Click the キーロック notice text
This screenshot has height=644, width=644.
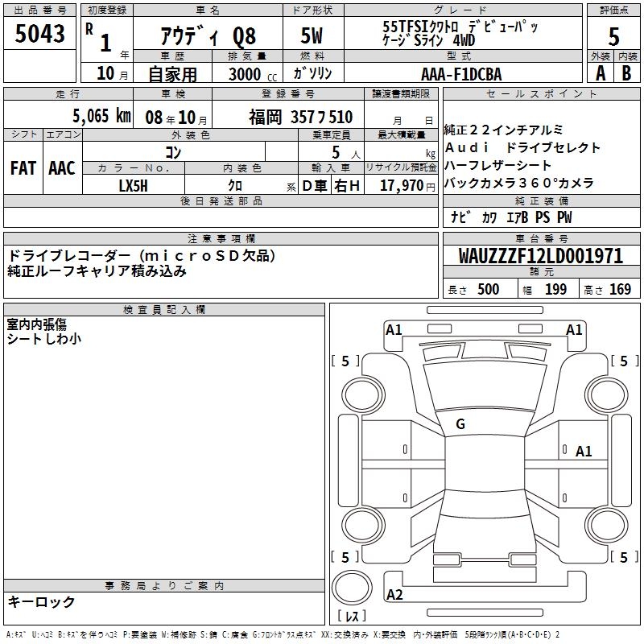(41, 602)
